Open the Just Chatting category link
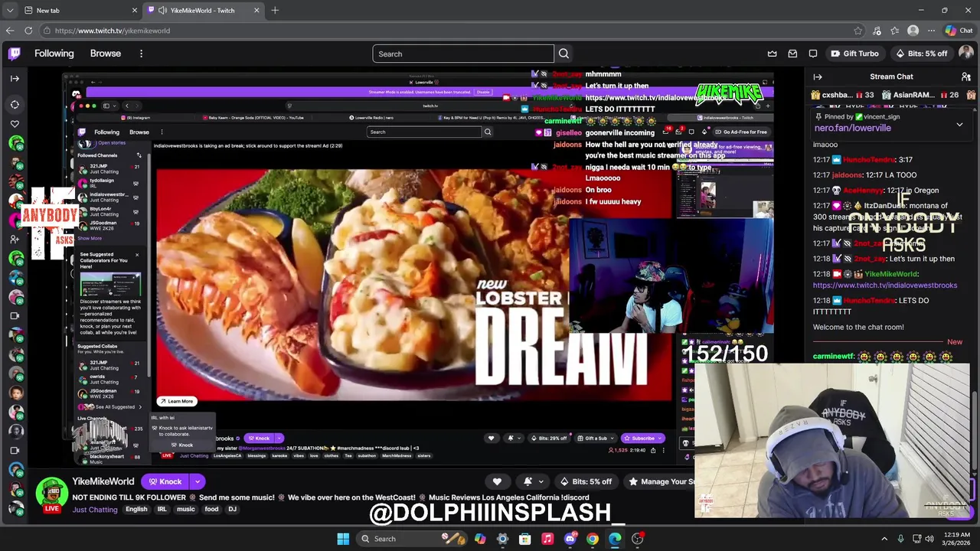The width and height of the screenshot is (980, 551). click(95, 509)
